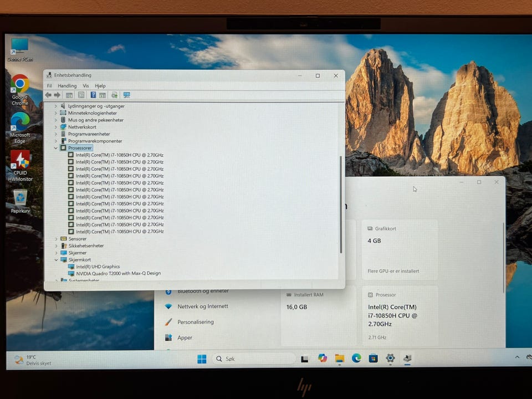Open Properties via the toolbar sheet icon
Screen dimensions: 532x399
81,95
